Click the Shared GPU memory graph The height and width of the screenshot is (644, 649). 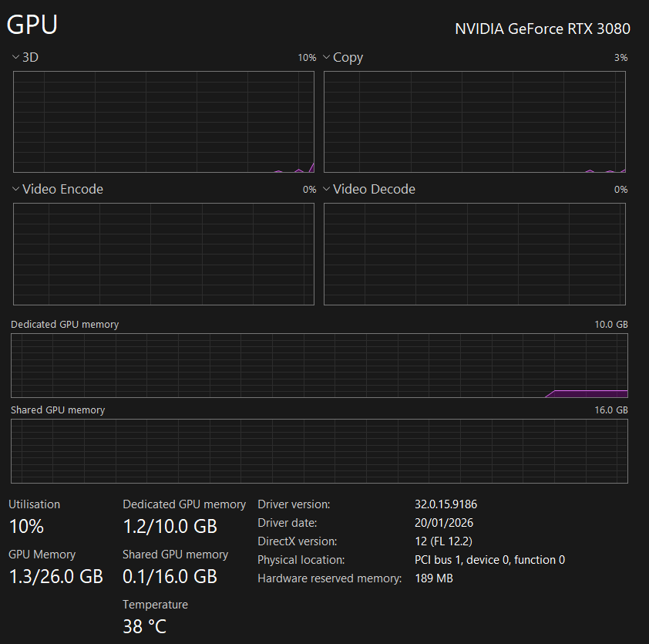click(x=319, y=451)
